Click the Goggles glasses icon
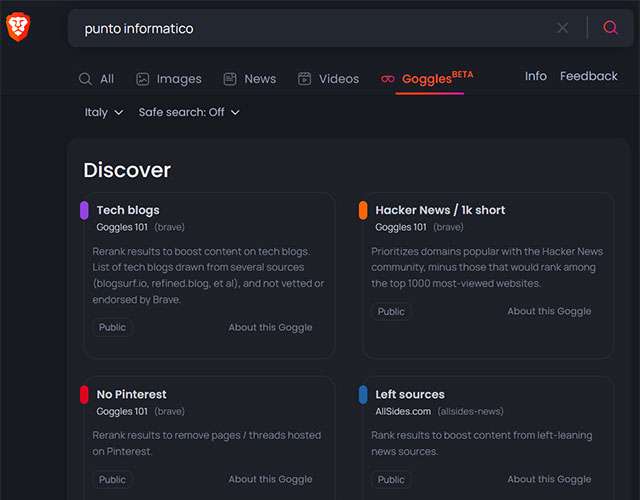 (x=388, y=79)
